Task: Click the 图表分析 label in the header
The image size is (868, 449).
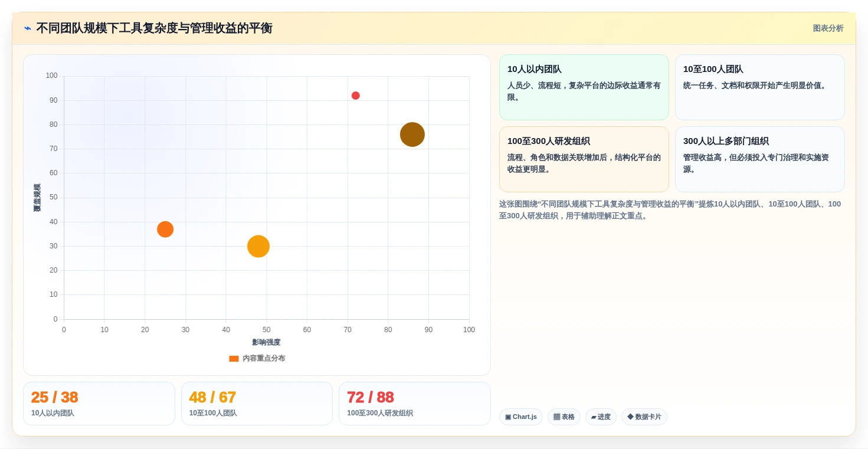Action: click(828, 28)
